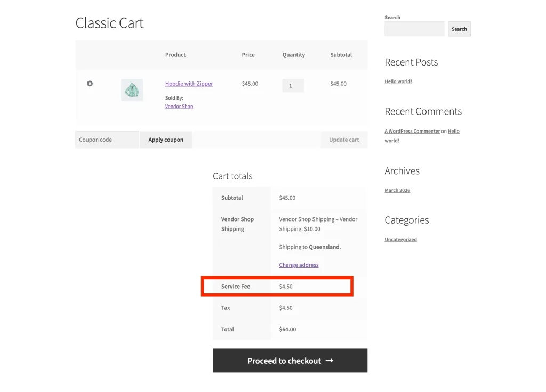
Task: Select the Vendor Shop Shipping label
Action: (237, 224)
